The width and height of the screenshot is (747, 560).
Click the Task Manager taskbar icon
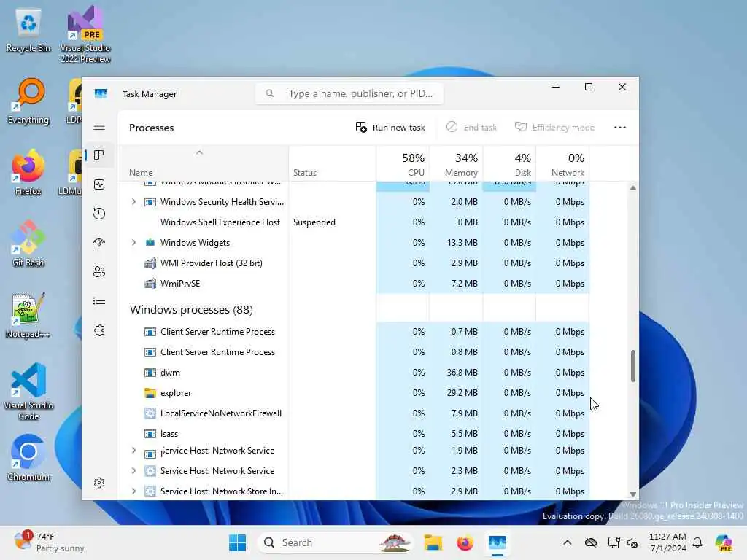(497, 542)
